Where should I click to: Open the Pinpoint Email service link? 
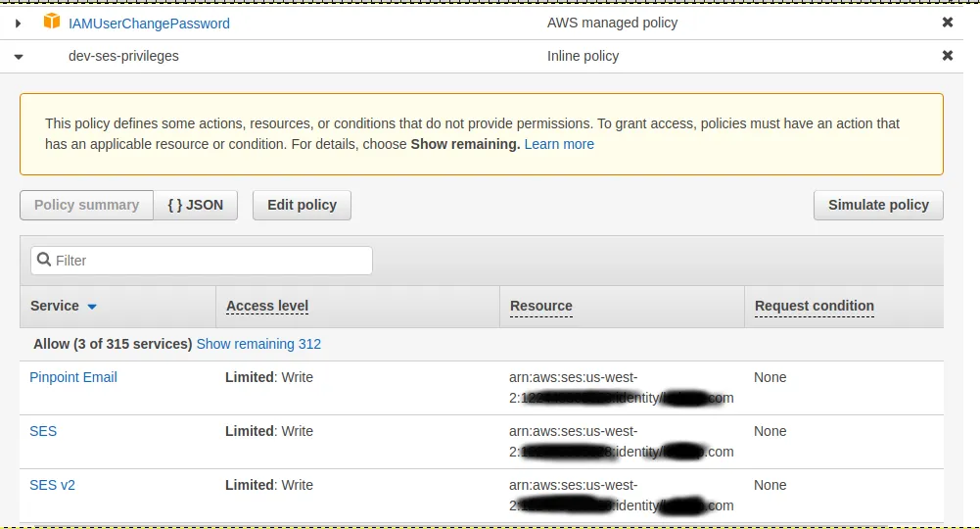73,377
